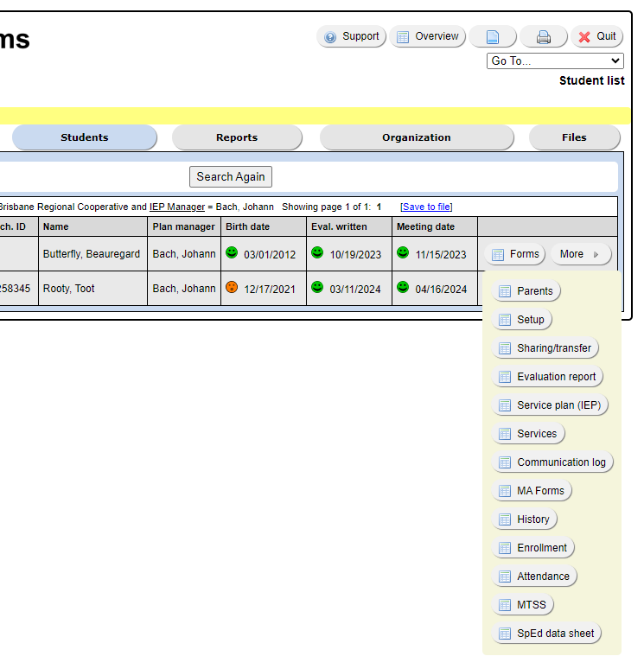Screen dimensions: 644x669
Task: Expand the More menu for Butterfly
Action: 580,254
